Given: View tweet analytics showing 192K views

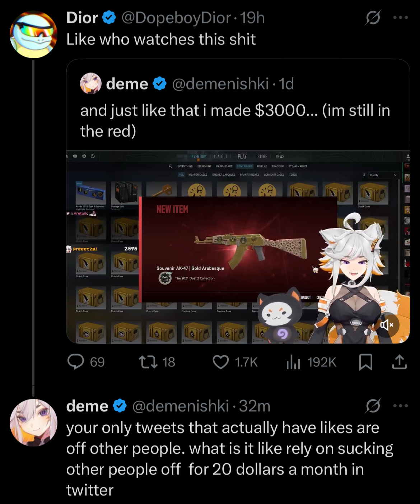Looking at the screenshot, I should [x=311, y=362].
